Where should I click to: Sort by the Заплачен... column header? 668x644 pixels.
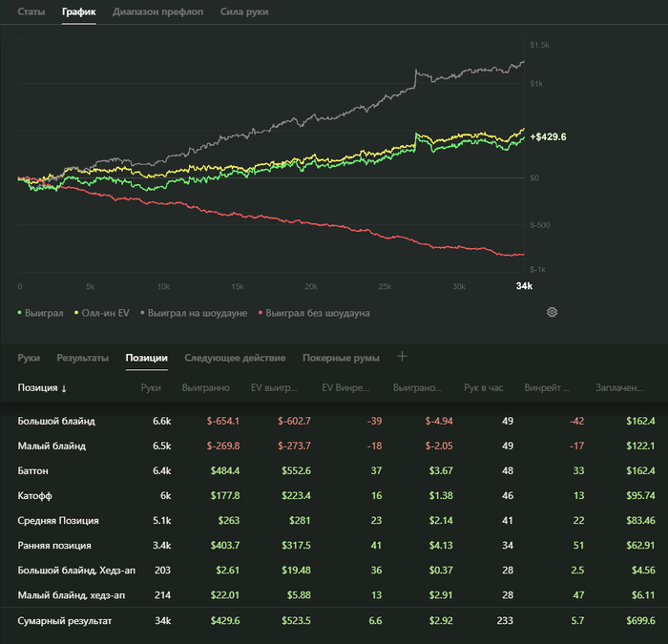619,388
